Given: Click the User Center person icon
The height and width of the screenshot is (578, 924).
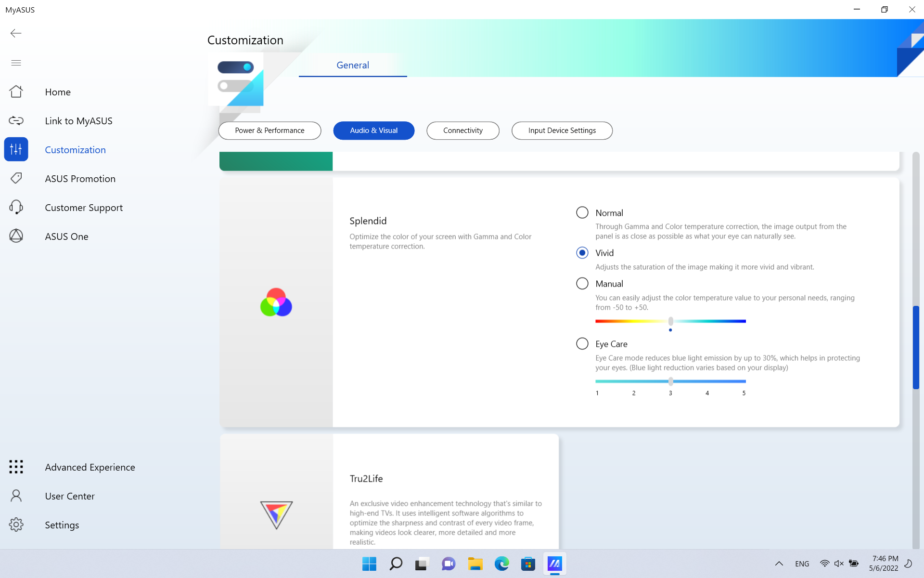Looking at the screenshot, I should tap(16, 496).
